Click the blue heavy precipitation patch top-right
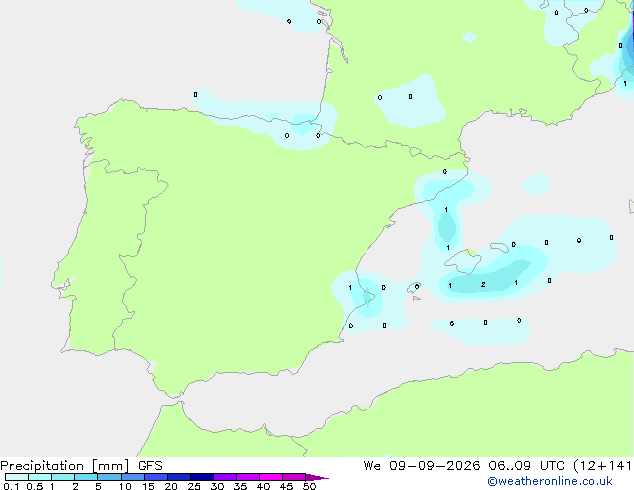This screenshot has height=490, width=634. pos(627,53)
